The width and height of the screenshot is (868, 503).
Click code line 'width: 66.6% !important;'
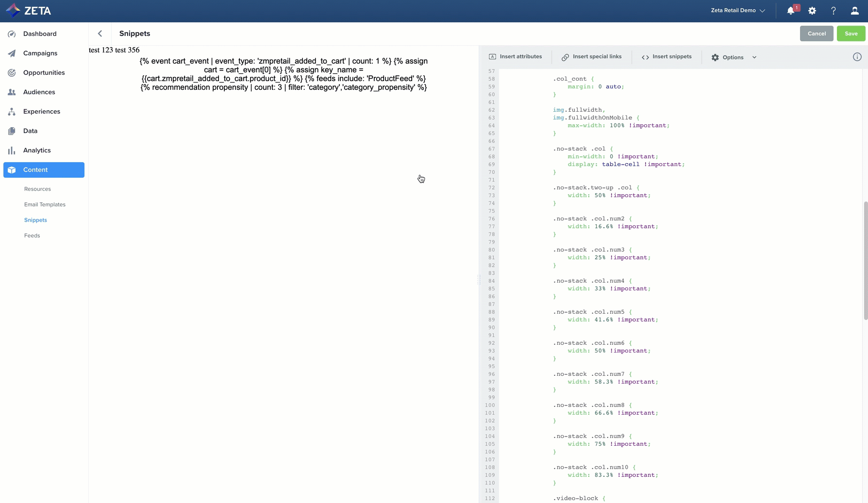[x=613, y=413]
